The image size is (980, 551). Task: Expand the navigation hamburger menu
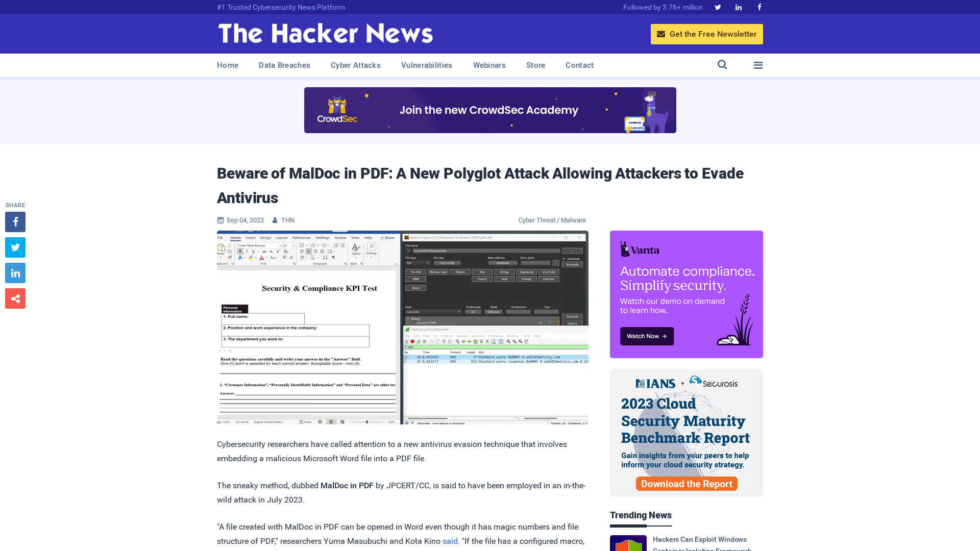758,65
